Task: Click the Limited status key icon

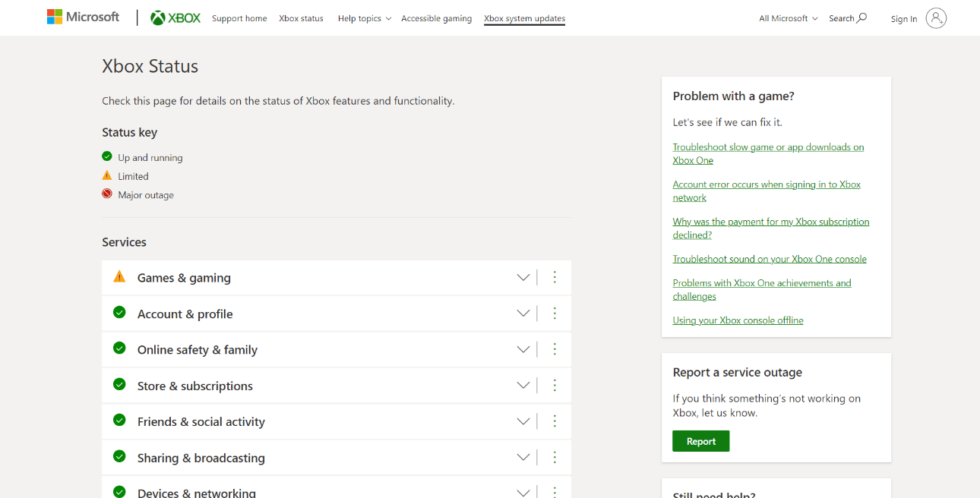Action: pyautogui.click(x=107, y=175)
